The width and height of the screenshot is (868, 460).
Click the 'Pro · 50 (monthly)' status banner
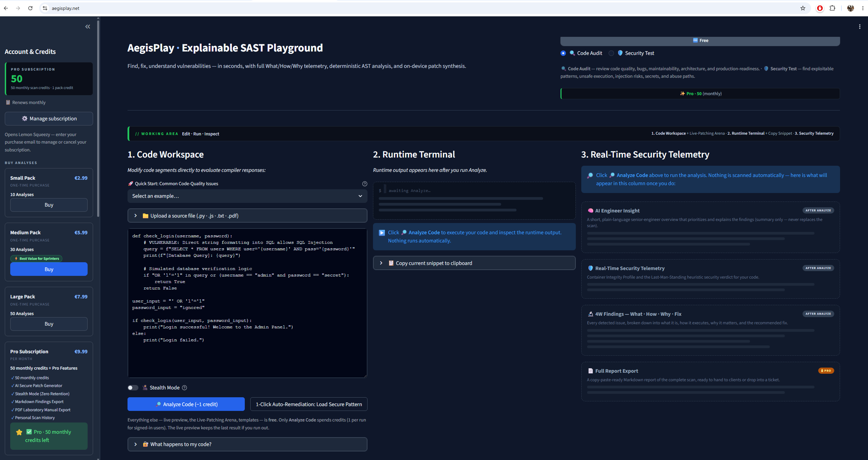tap(700, 94)
